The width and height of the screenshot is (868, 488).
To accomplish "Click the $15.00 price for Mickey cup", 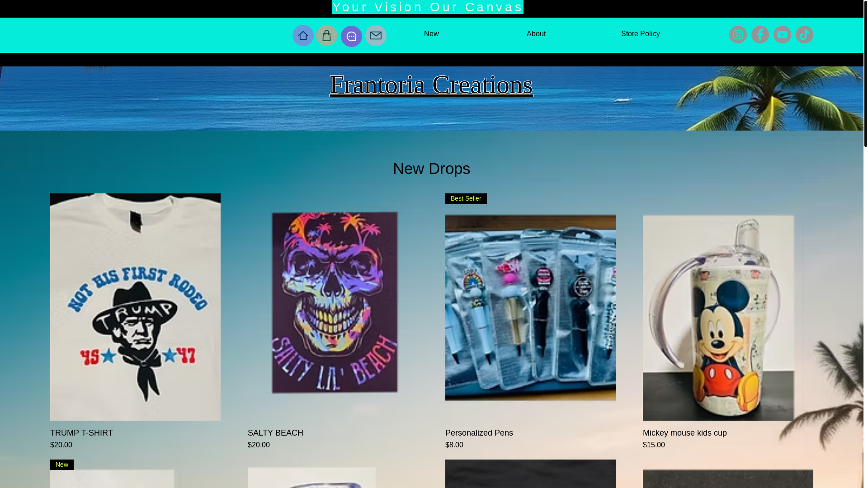I will click(654, 445).
